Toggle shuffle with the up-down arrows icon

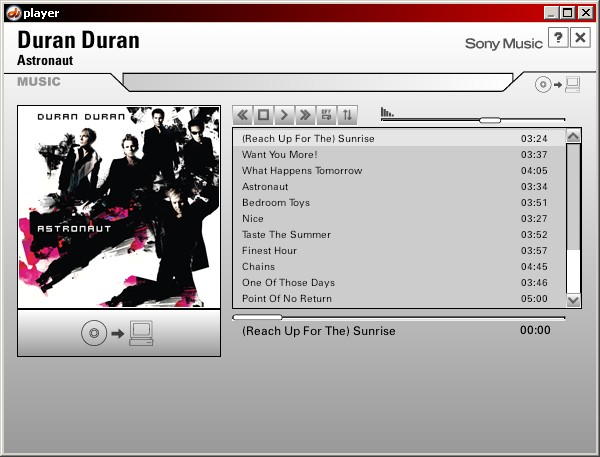coord(347,115)
